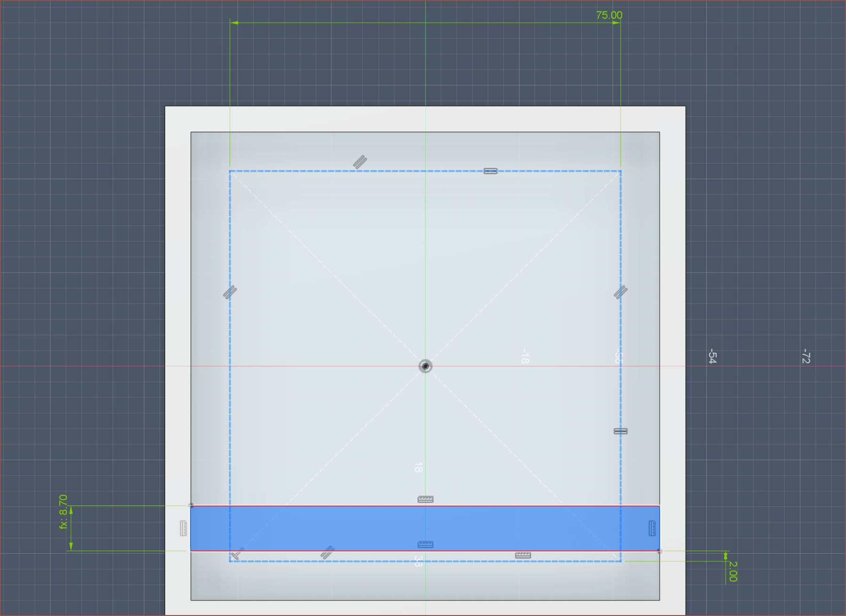This screenshot has height=616, width=846.
Task: Select toothed constraint glyph below blue rectangle, right side
Action: coord(523,555)
